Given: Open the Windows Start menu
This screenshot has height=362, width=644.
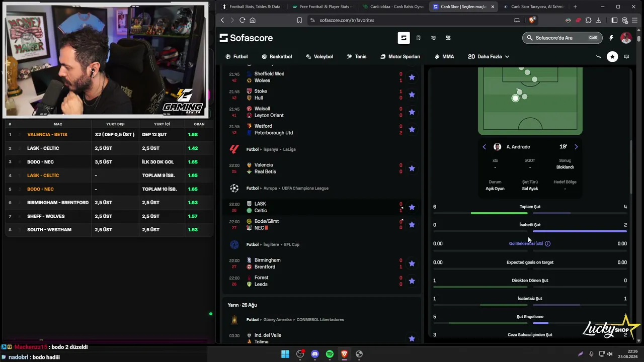Looking at the screenshot, I should 285,354.
